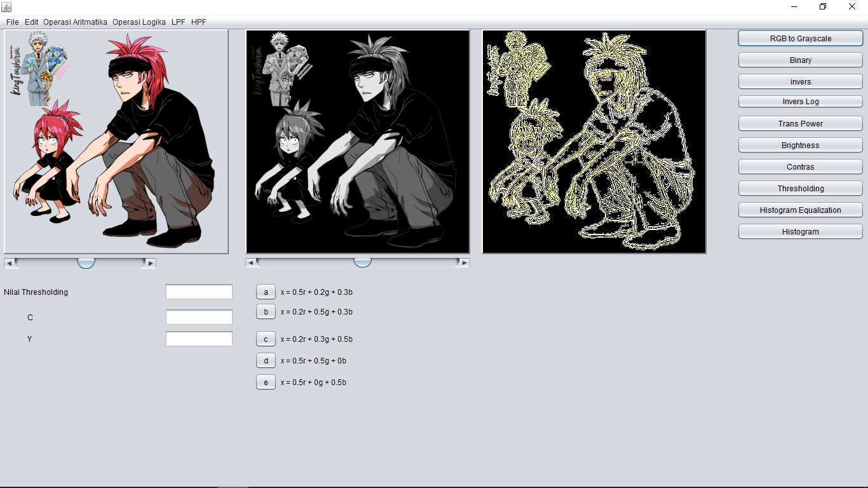Focus the Y value input field

coord(199,339)
